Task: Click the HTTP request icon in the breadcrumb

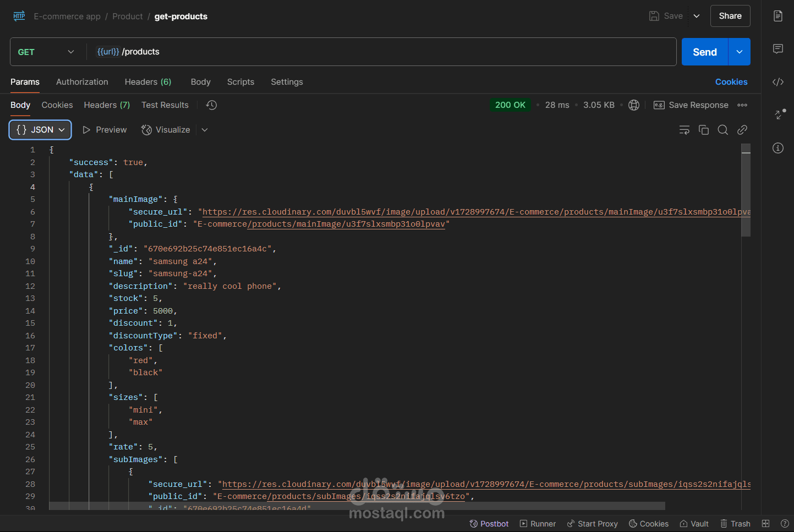Action: tap(19, 16)
